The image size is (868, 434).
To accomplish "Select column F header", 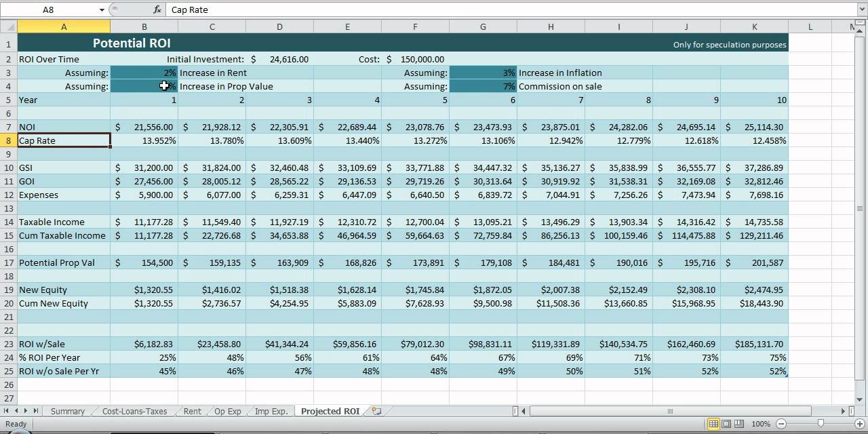I will coord(415,27).
